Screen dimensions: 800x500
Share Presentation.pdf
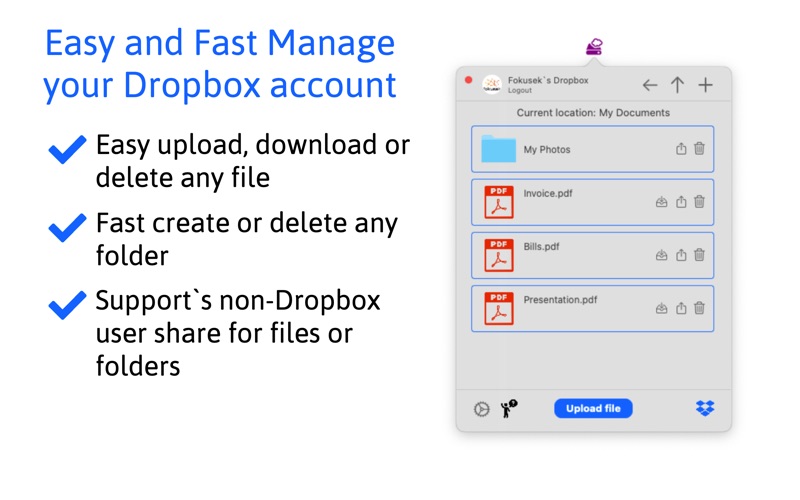(681, 308)
